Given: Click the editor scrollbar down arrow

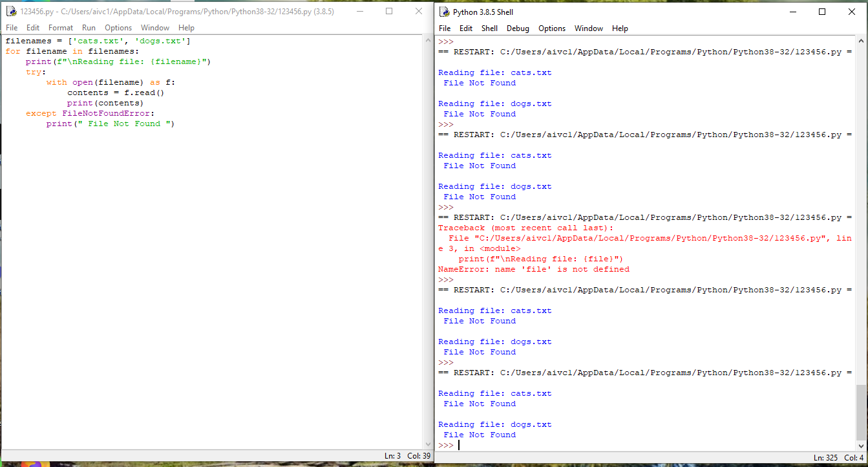Looking at the screenshot, I should point(427,444).
